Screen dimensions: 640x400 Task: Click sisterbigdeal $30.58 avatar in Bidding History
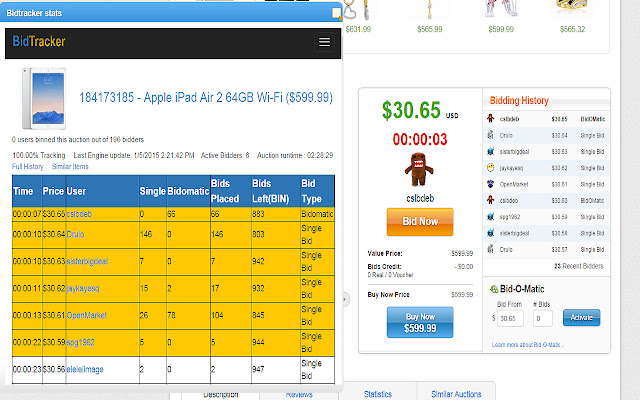[x=491, y=233]
